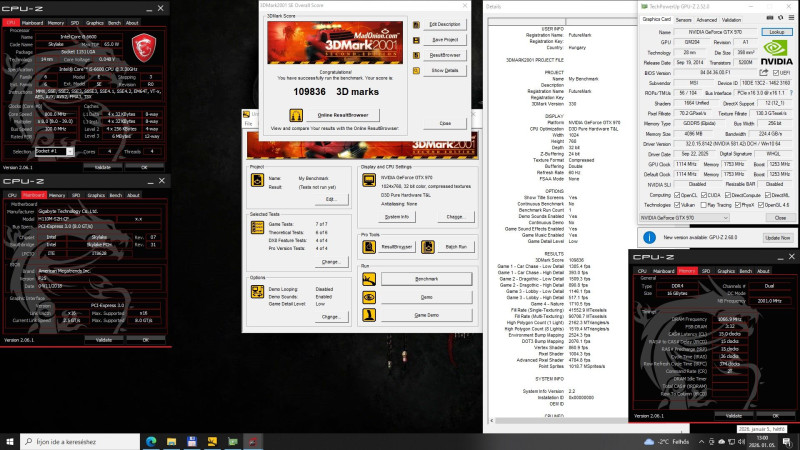Click the Demo eye icon
The width and height of the screenshot is (800, 450).
(x=369, y=297)
